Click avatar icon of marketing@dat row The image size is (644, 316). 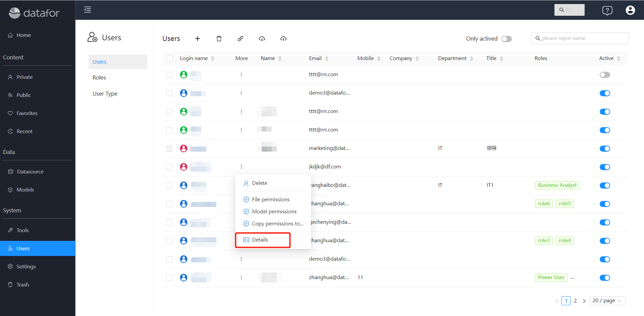183,148
